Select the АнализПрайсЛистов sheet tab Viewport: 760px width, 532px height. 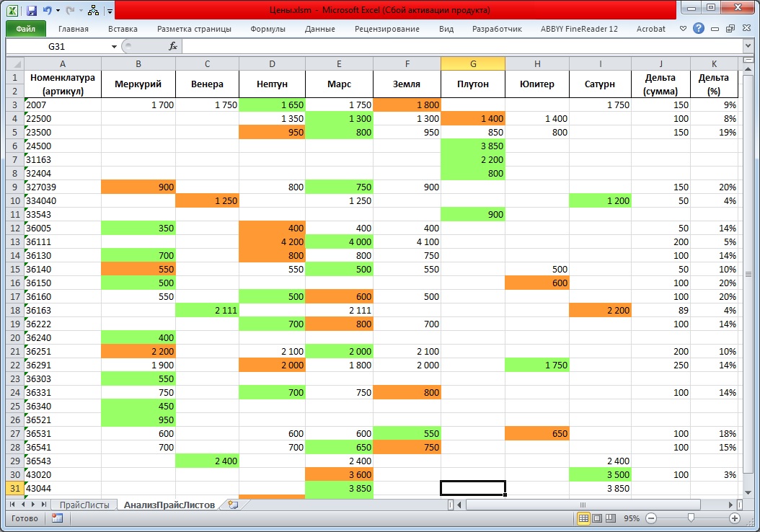tap(169, 505)
